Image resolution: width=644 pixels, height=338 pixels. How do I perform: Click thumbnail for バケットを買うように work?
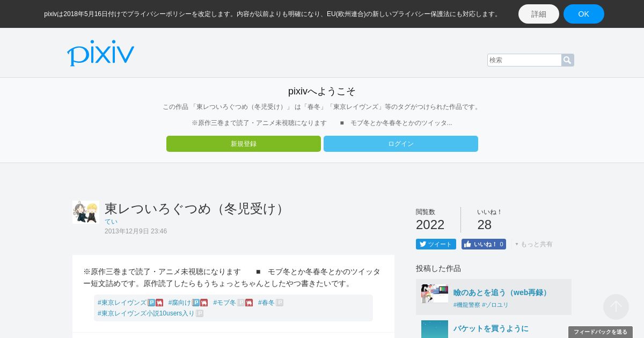[435, 329]
